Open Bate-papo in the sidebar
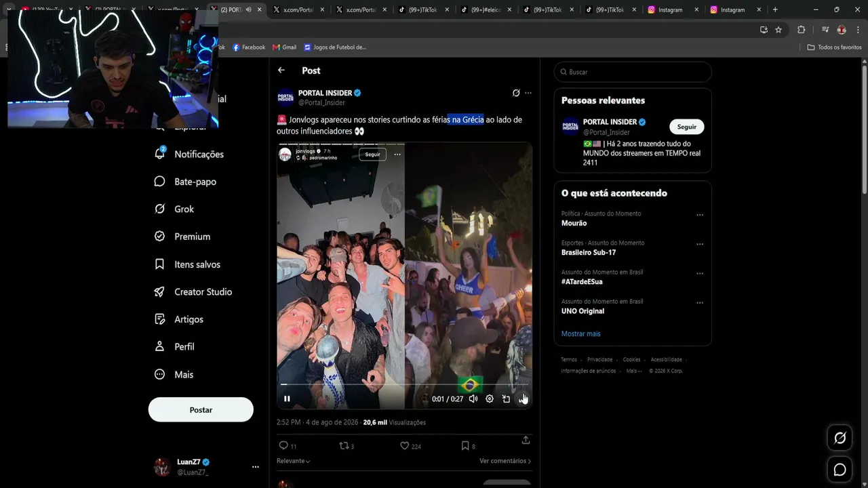This screenshot has width=868, height=488. tap(185, 182)
